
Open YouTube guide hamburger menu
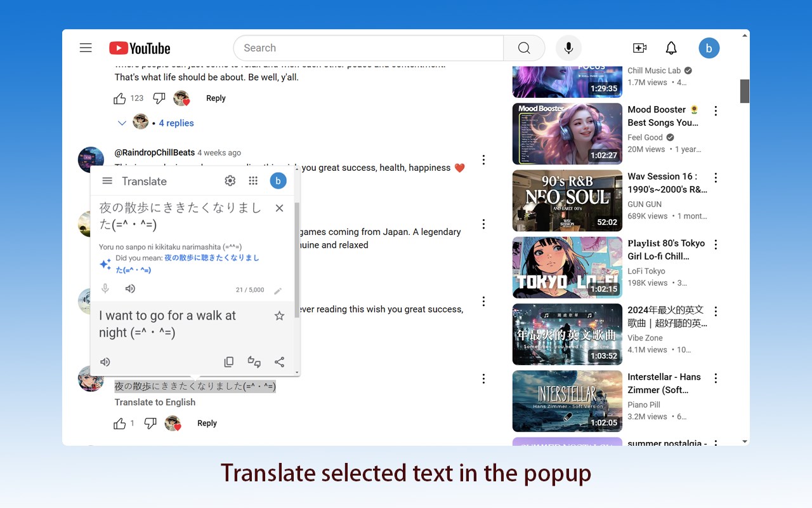click(86, 48)
